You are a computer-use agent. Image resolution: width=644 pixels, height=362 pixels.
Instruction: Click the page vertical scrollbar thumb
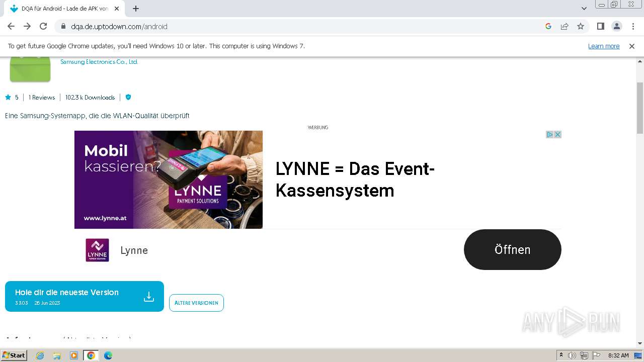click(x=640, y=108)
